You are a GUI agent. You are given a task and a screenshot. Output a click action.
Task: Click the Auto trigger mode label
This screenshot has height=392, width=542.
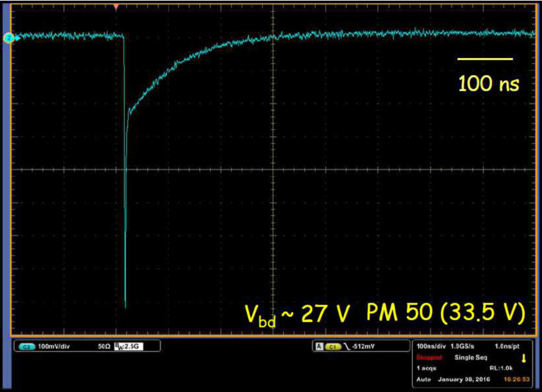pyautogui.click(x=423, y=379)
